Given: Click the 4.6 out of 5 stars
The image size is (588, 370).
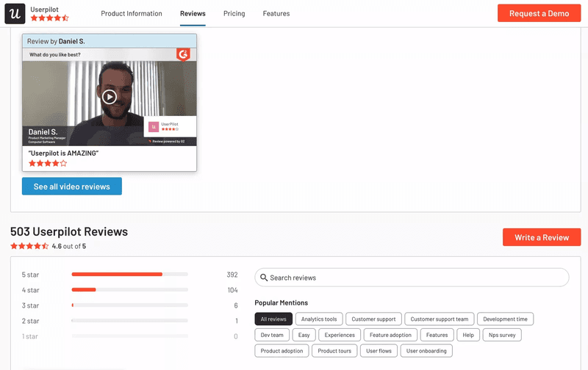Looking at the screenshot, I should (x=29, y=246).
